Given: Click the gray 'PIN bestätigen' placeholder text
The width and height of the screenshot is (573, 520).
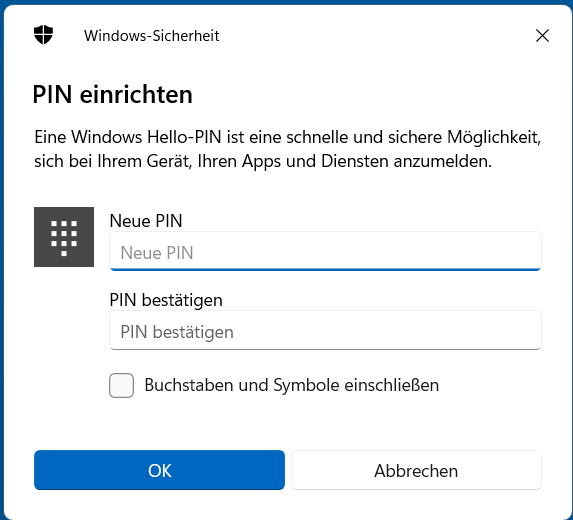Looking at the screenshot, I should pos(177,332).
